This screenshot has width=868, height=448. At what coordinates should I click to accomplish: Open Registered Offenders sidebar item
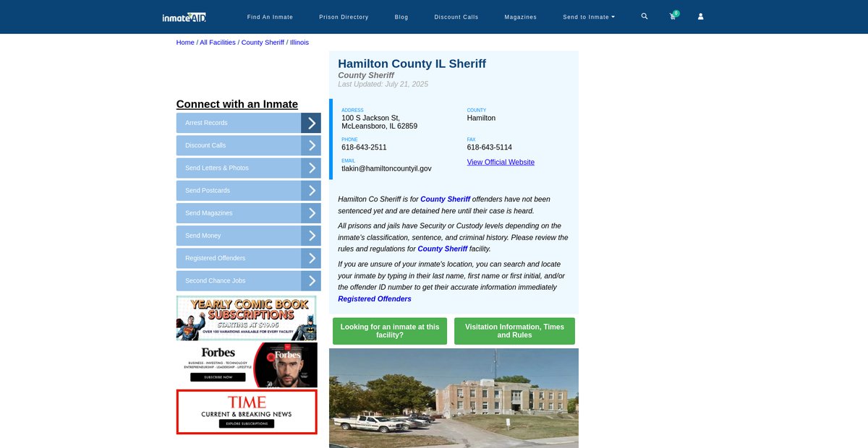(x=239, y=258)
